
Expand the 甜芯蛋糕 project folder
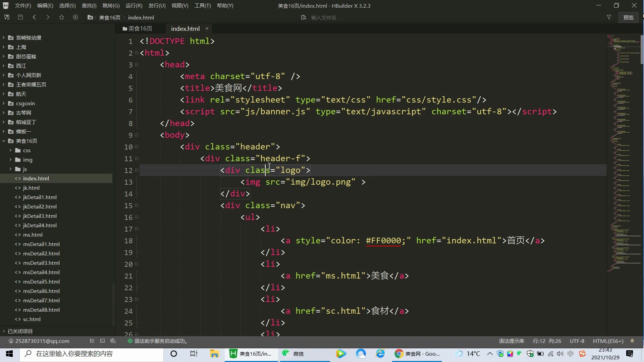tap(4, 56)
